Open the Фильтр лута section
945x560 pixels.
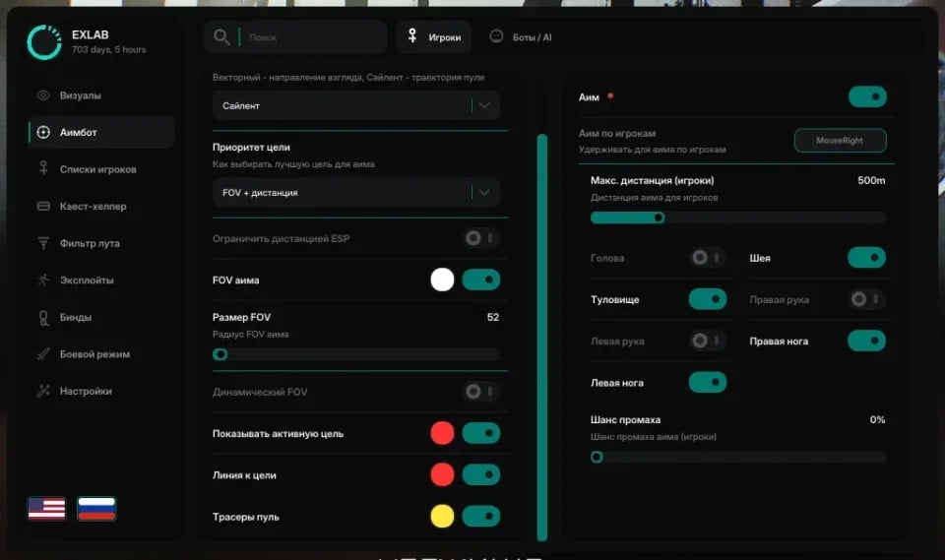point(101,243)
